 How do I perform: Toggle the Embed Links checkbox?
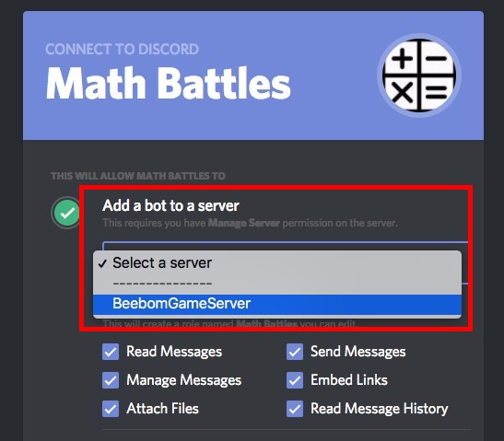295,380
